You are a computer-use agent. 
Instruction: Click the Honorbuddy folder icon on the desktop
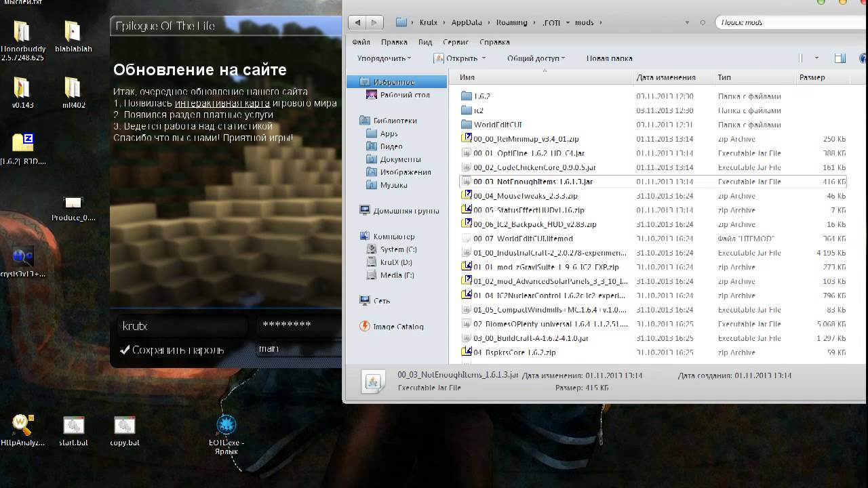(x=22, y=31)
